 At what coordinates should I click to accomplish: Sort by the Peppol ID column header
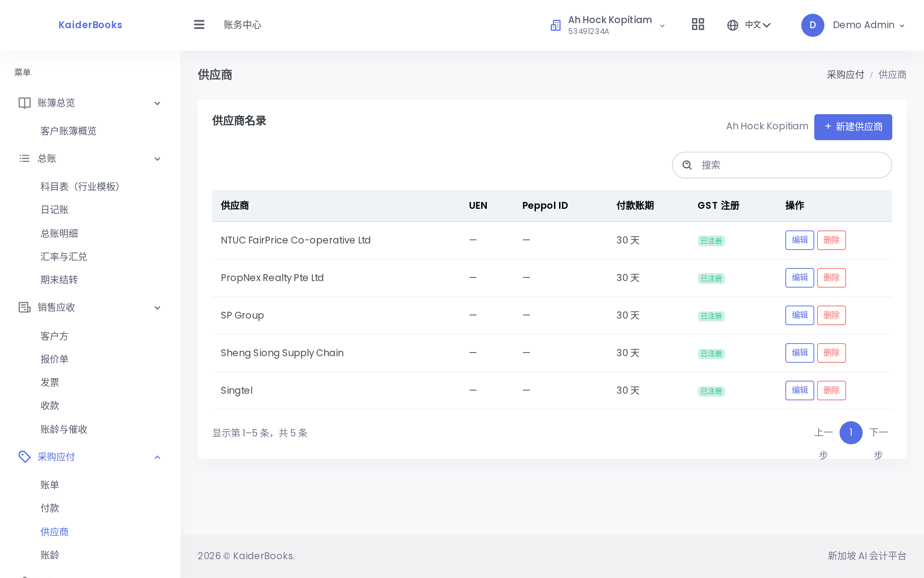(545, 206)
